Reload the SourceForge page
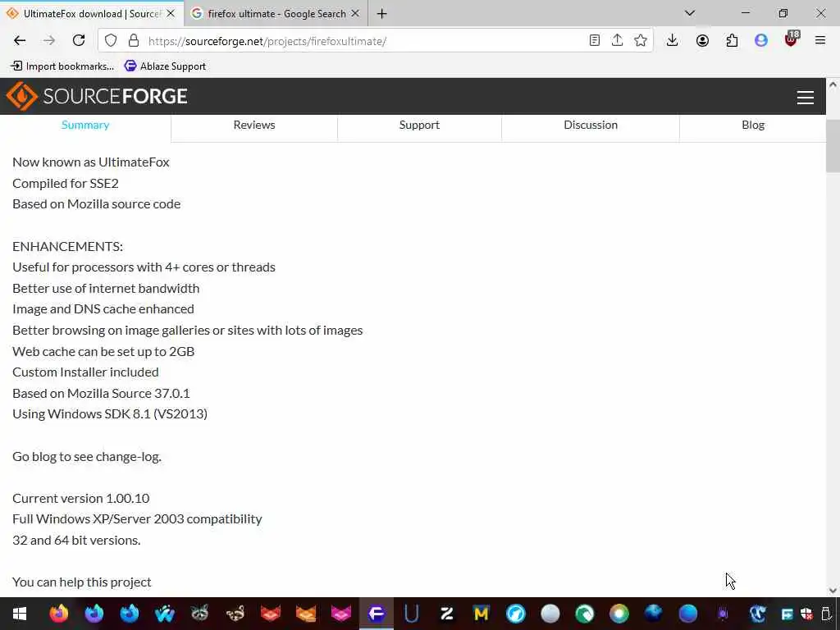Image resolution: width=840 pixels, height=630 pixels. (x=79, y=41)
